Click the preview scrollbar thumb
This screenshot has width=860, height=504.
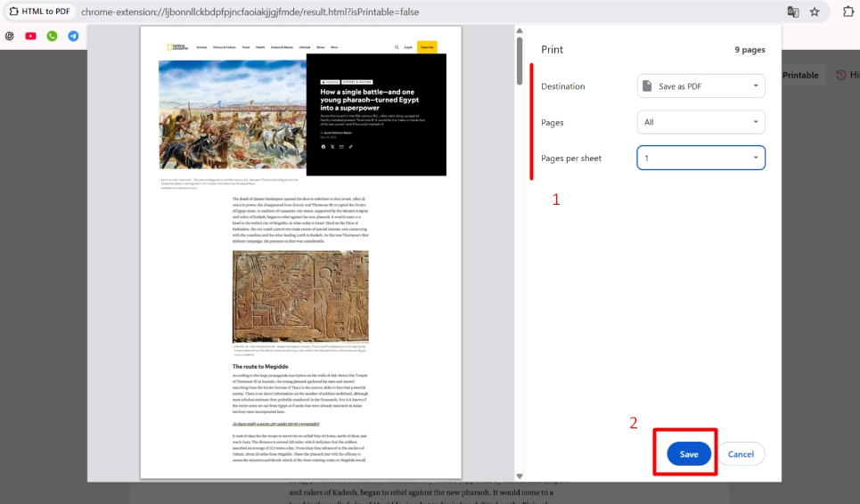[x=520, y=61]
